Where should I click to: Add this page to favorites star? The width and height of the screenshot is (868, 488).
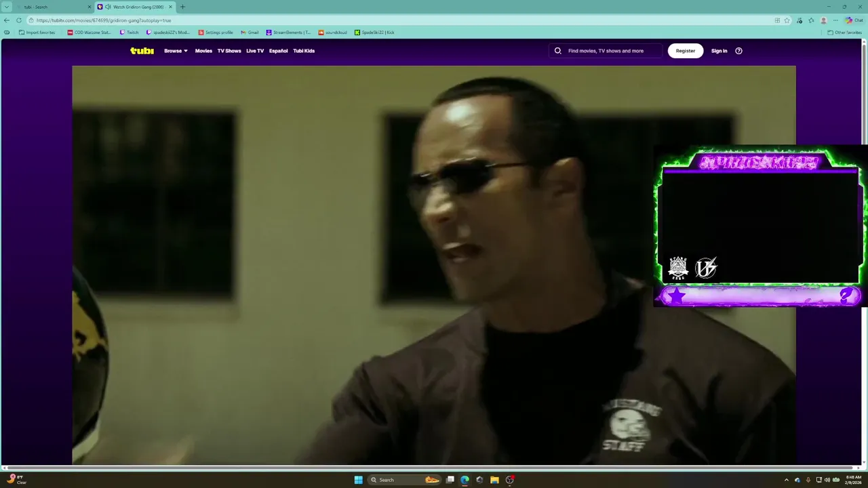click(x=787, y=20)
